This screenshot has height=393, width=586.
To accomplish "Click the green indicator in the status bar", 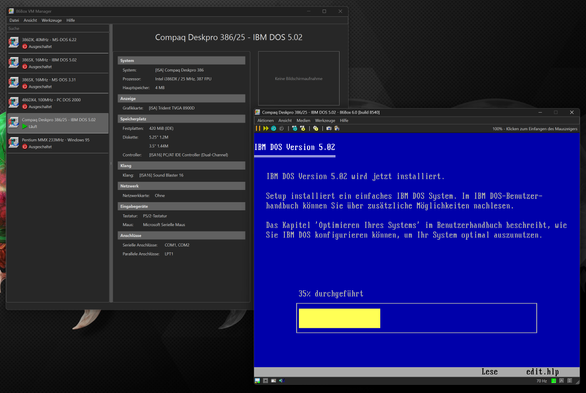I will pos(554,381).
